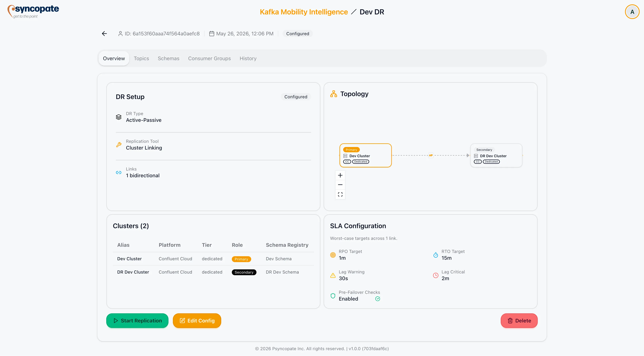
Task: Click the Secondary role badge in table
Action: 244,272
